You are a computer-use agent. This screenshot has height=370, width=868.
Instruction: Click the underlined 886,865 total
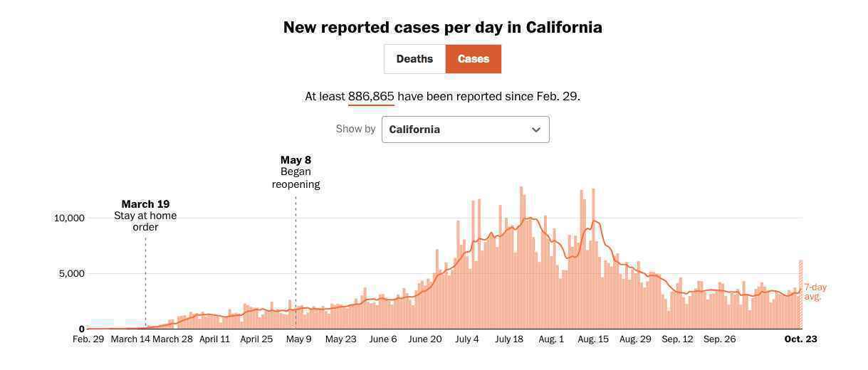[x=371, y=96]
